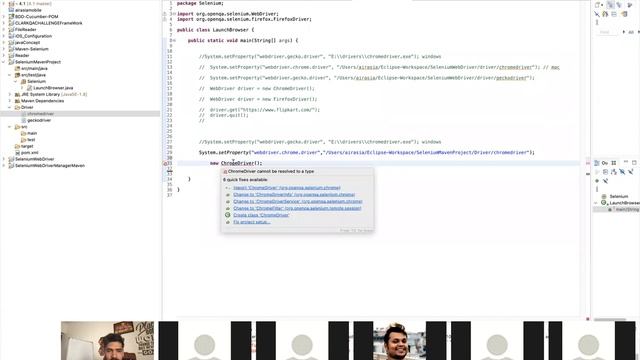Apply Import 'ChromeDriver' quick fix
This screenshot has width=640, height=360.
tap(287, 188)
